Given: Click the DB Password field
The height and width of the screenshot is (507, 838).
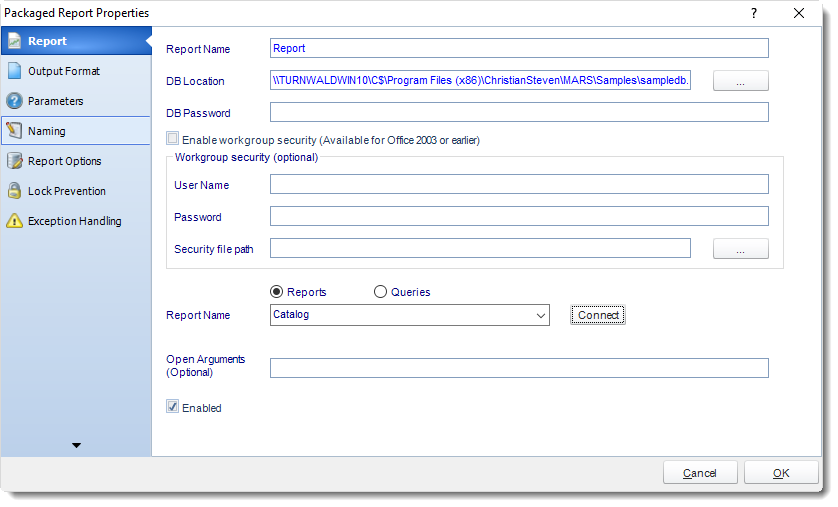Looking at the screenshot, I should 519,112.
